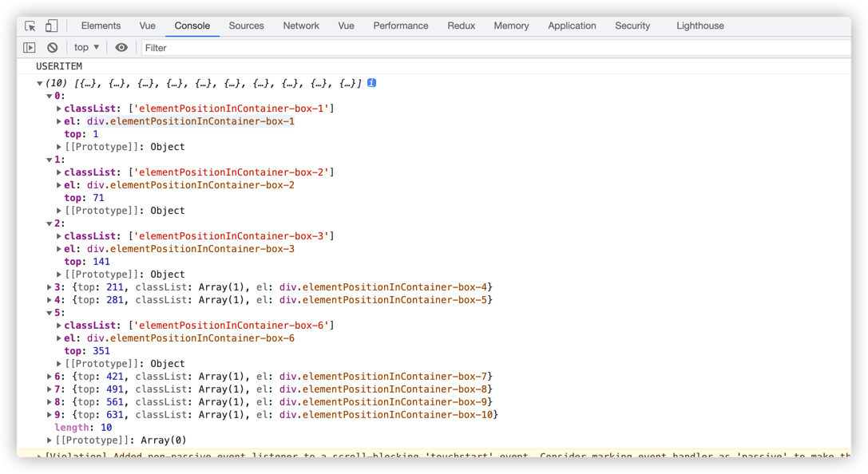Click the inspect element picker icon
Viewport: 868px width, 474px height.
30,26
